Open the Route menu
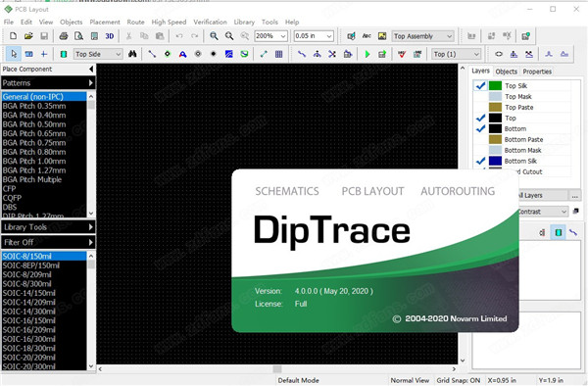Image resolution: width=588 pixels, height=386 pixels. 135,23
